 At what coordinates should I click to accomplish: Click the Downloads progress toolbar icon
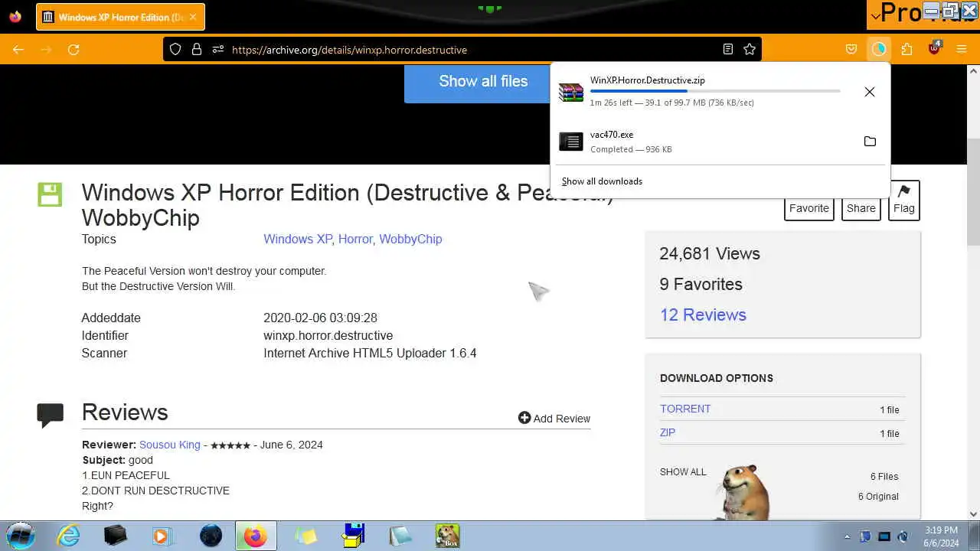pos(879,50)
